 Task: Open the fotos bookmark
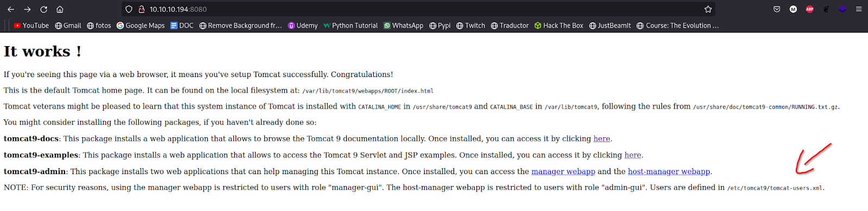point(99,25)
